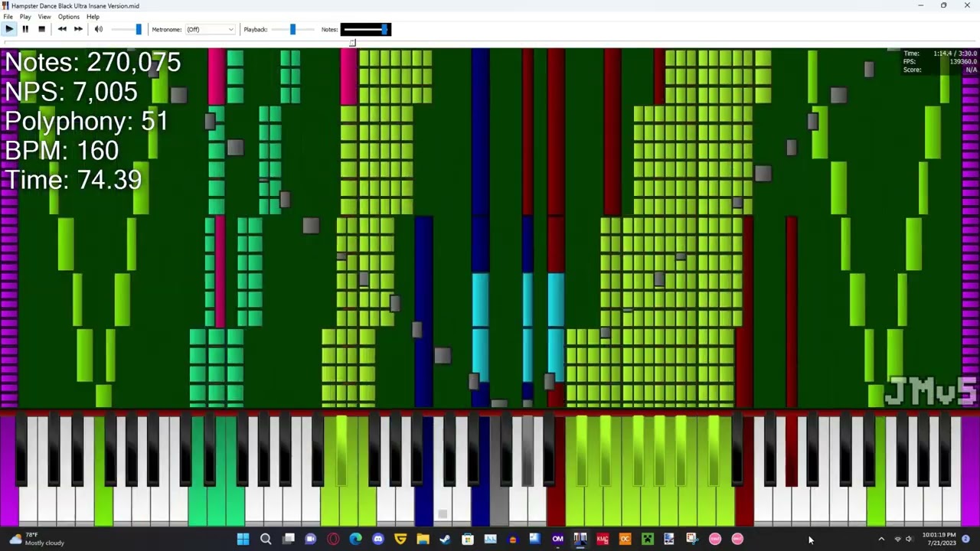Open the Metronome (Off) dropdown
The image size is (980, 551).
[x=210, y=29]
